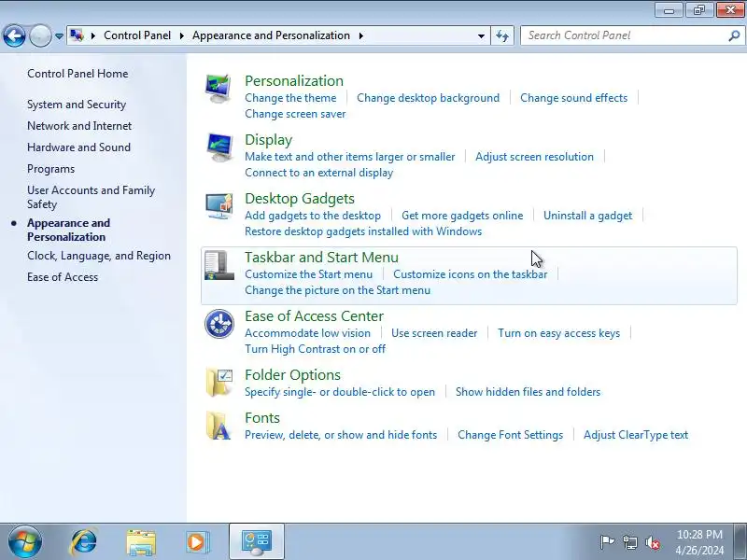Screen dimensions: 747x560
Task: Open System and Security category
Action: [77, 105]
